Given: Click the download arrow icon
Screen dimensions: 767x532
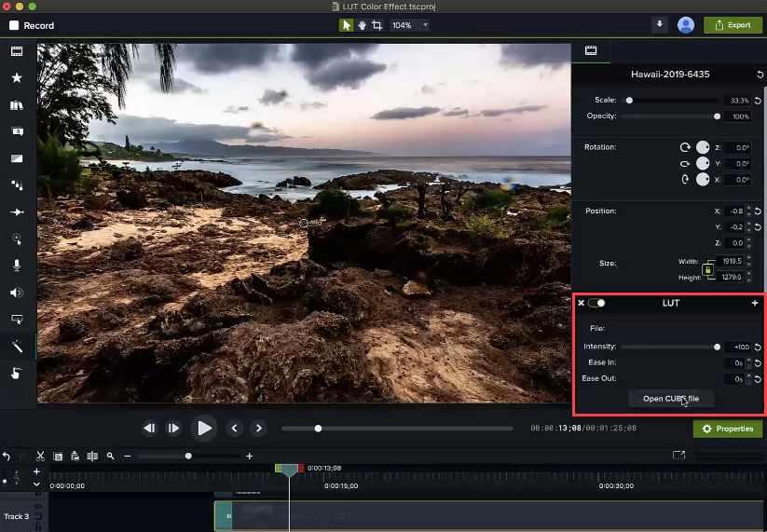Looking at the screenshot, I should tap(660, 25).
